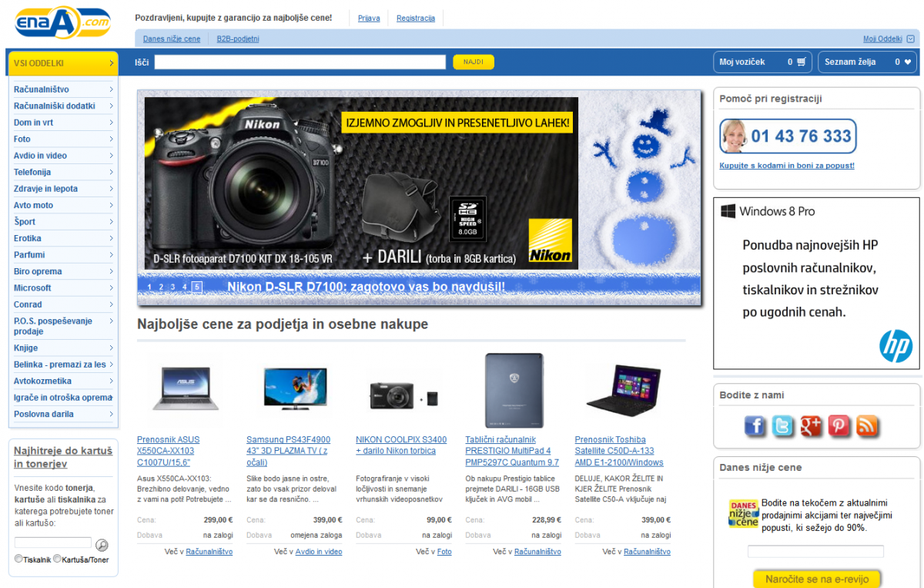Viewport: 924px width, 588px height.
Task: Open the B2B-podjetni link
Action: (x=238, y=39)
